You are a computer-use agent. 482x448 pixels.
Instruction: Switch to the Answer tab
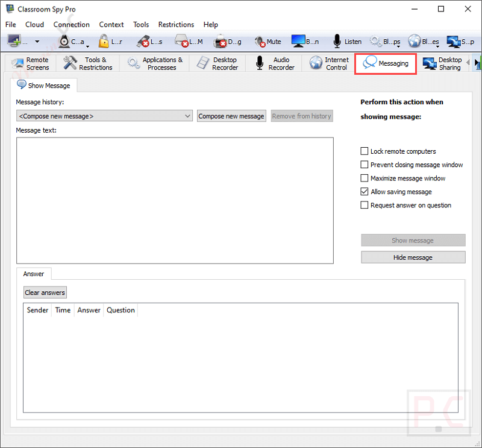click(x=34, y=274)
